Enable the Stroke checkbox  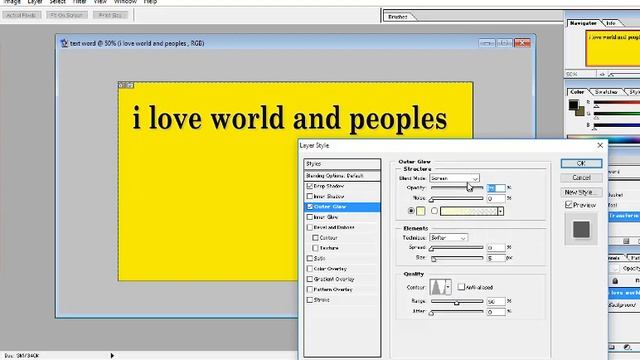309,300
